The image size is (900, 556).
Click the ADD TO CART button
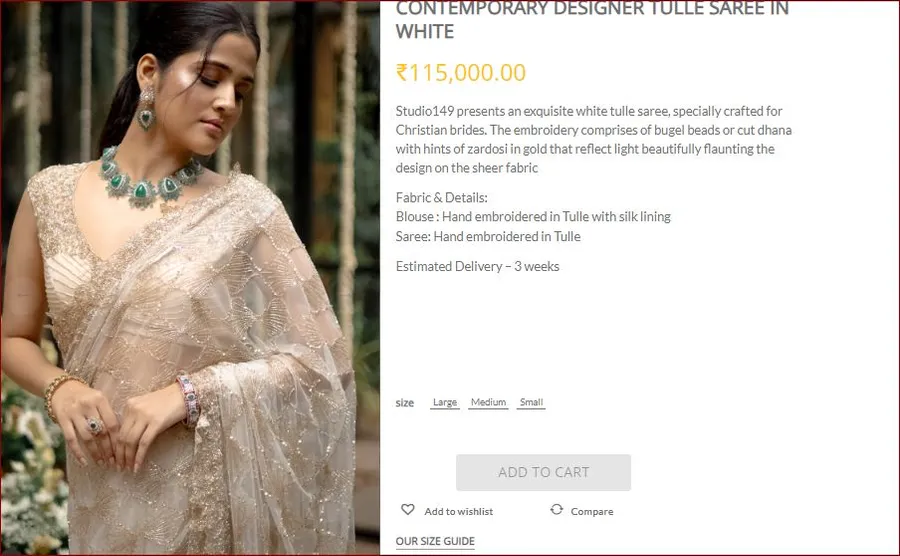[544, 472]
